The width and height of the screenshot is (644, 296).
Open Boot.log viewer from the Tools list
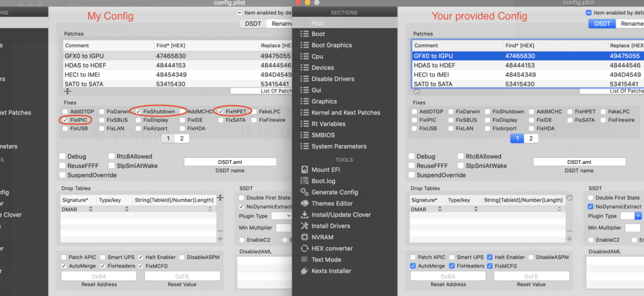[x=323, y=181]
